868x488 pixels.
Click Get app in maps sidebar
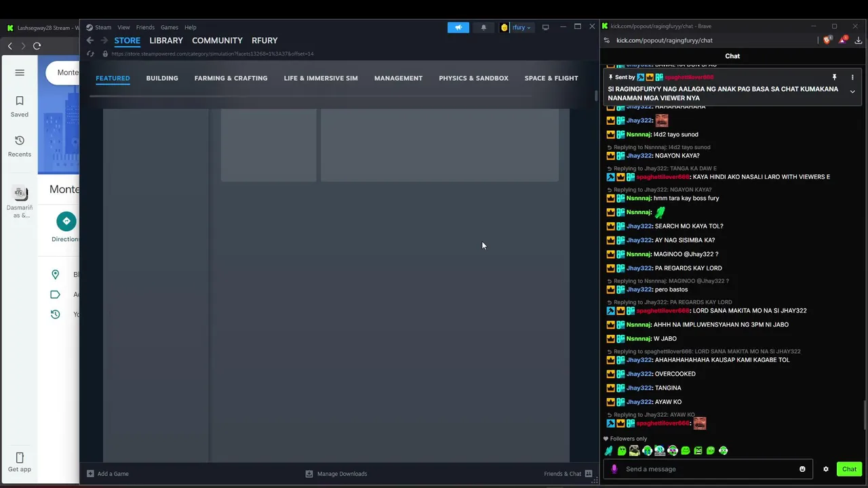[20, 462]
